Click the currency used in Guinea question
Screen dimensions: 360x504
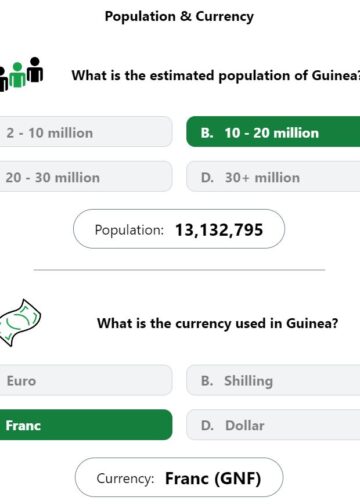pos(217,324)
